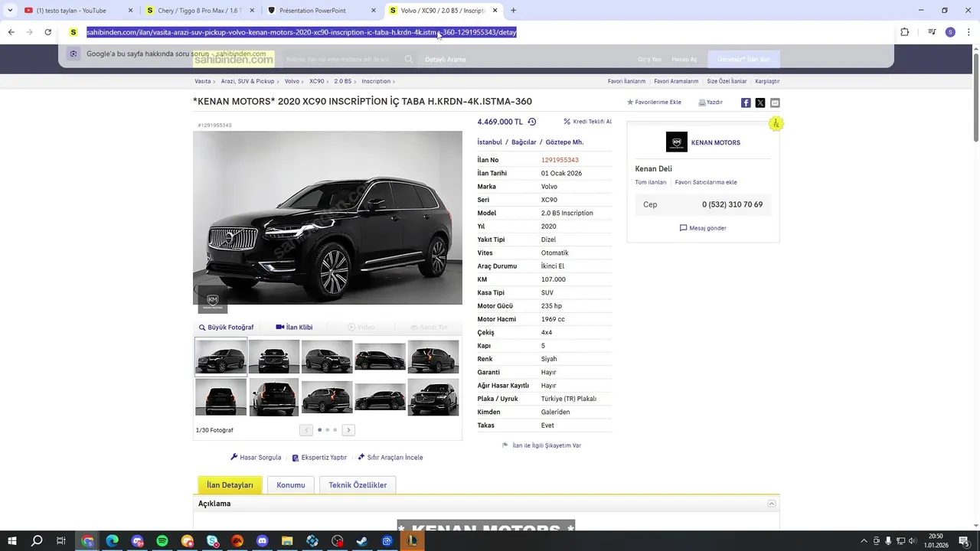This screenshot has width=980, height=551.
Task: Click the Kenan Motors store logo
Action: point(677,142)
